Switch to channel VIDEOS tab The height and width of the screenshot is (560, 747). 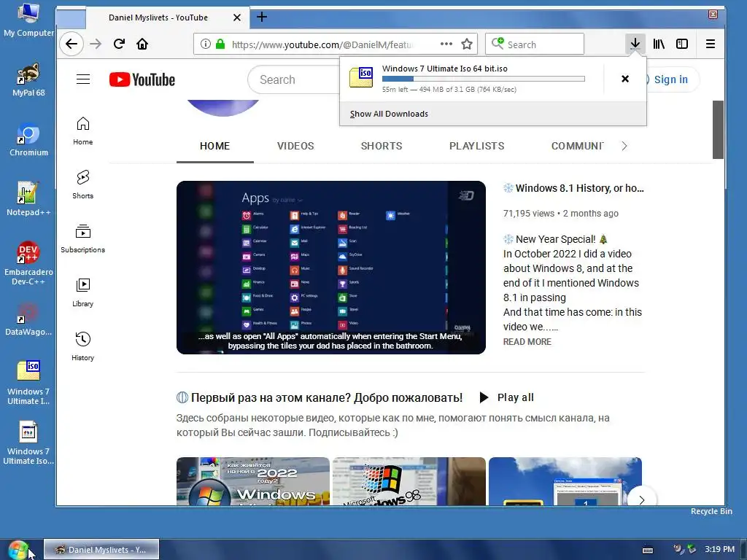(x=295, y=146)
